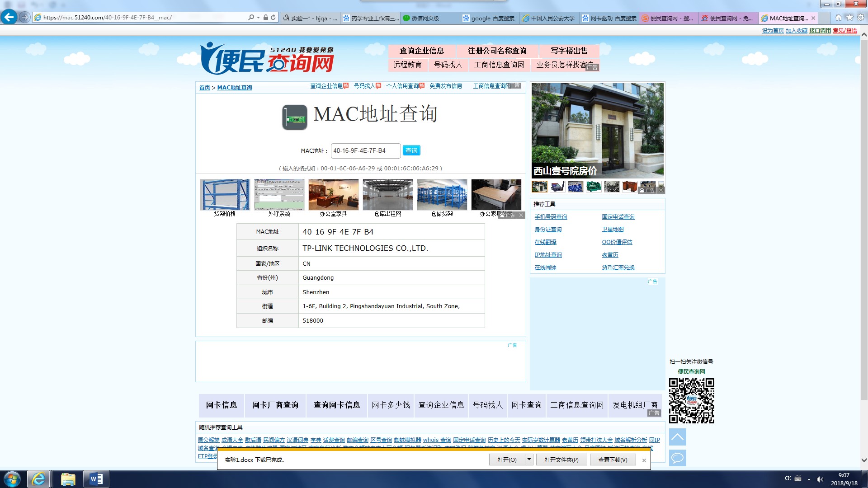Click the browser back arrow button
Image resolution: width=868 pixels, height=488 pixels.
pos(9,17)
